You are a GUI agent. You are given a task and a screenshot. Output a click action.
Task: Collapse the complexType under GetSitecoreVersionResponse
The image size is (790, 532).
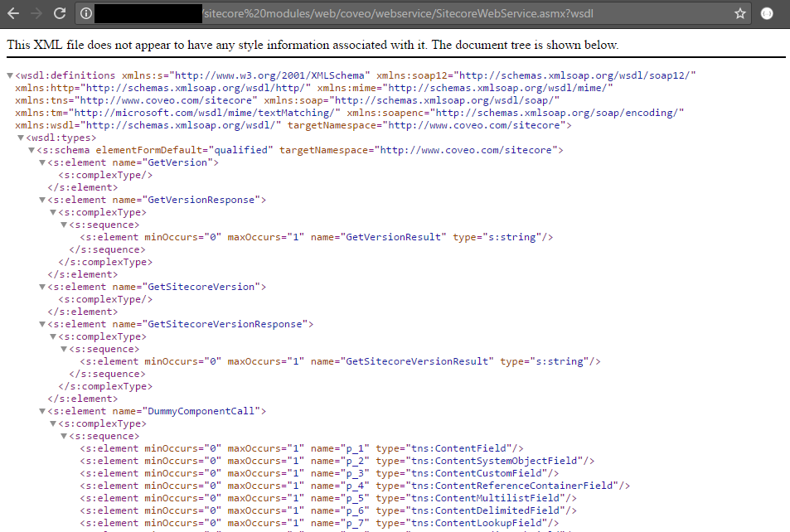coord(51,336)
